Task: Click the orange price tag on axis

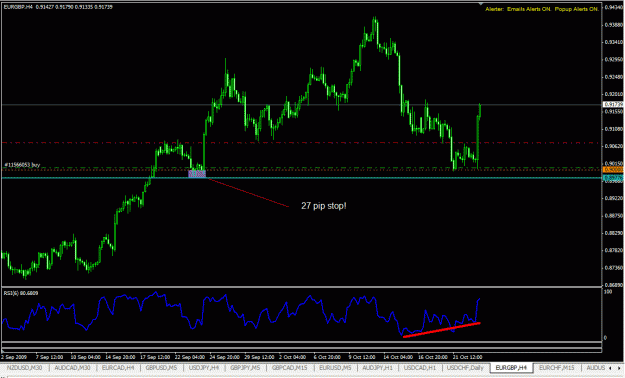Action: coord(613,170)
